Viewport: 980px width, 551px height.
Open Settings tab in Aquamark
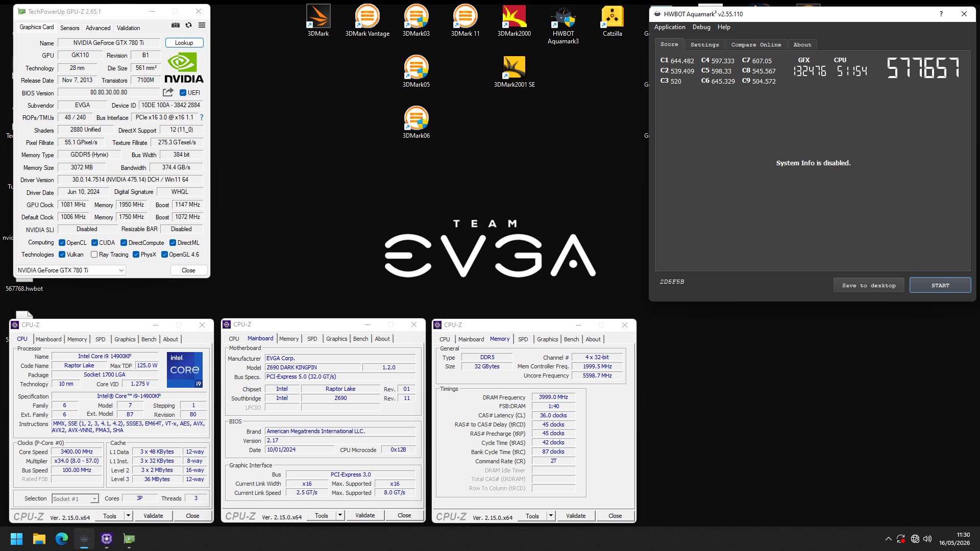[x=704, y=45]
